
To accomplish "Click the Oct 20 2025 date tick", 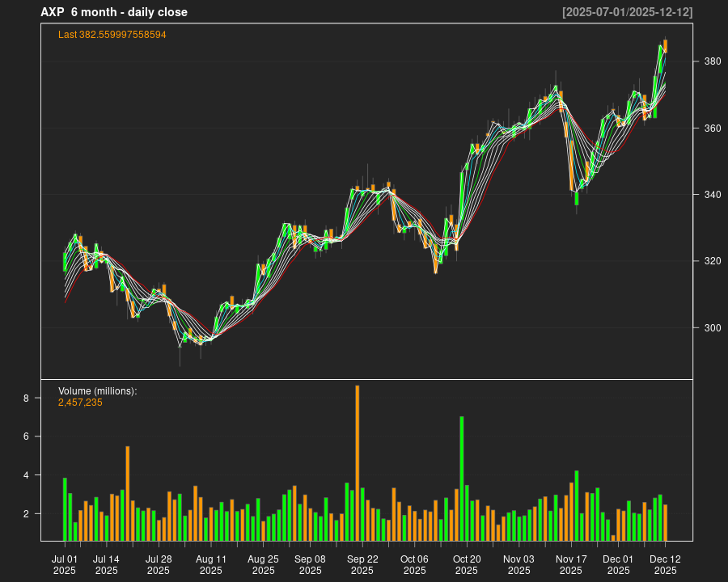I will pyautogui.click(x=467, y=564).
